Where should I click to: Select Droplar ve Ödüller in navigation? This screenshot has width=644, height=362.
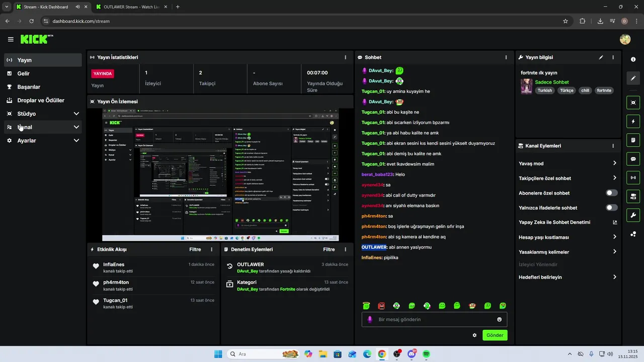[43, 101]
